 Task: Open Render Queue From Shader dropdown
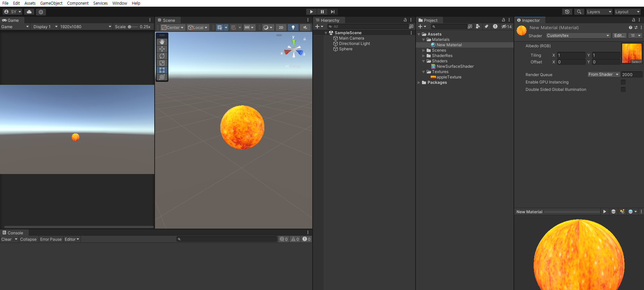603,74
